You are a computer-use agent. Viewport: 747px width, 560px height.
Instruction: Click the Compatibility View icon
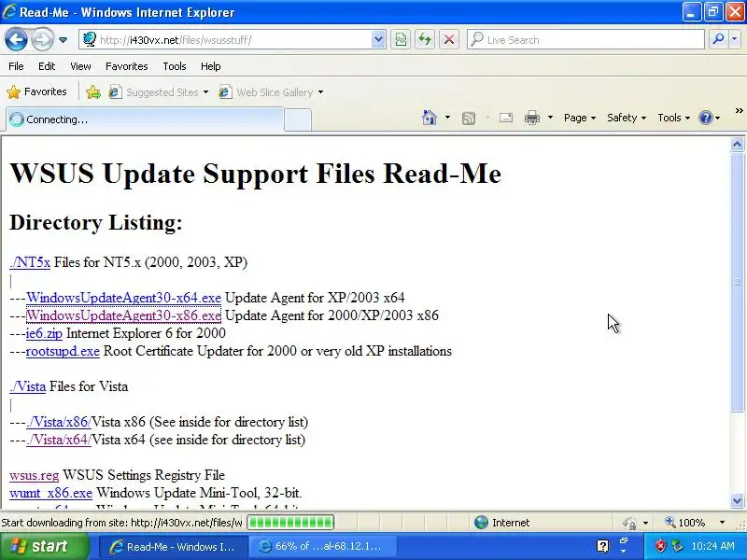(401, 40)
